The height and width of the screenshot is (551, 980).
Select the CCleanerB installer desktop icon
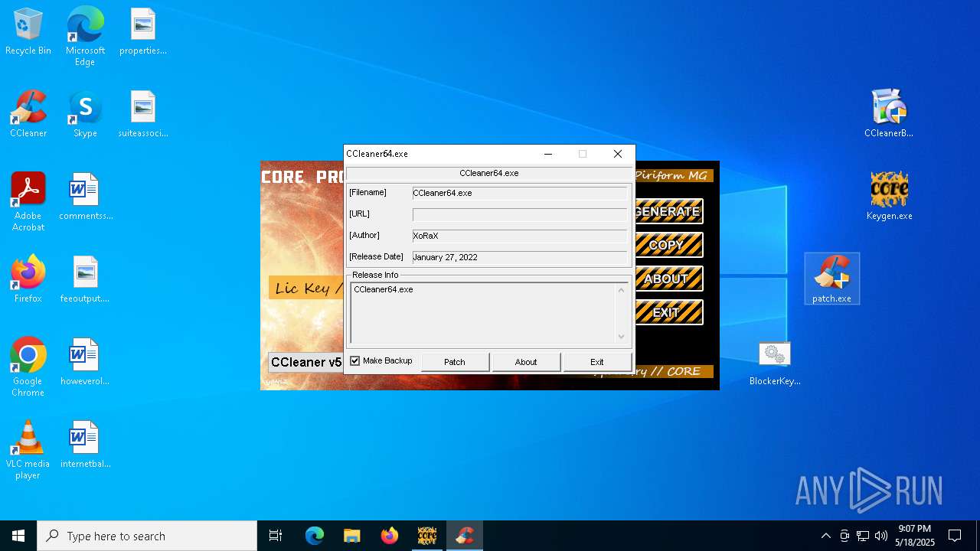pos(889,115)
